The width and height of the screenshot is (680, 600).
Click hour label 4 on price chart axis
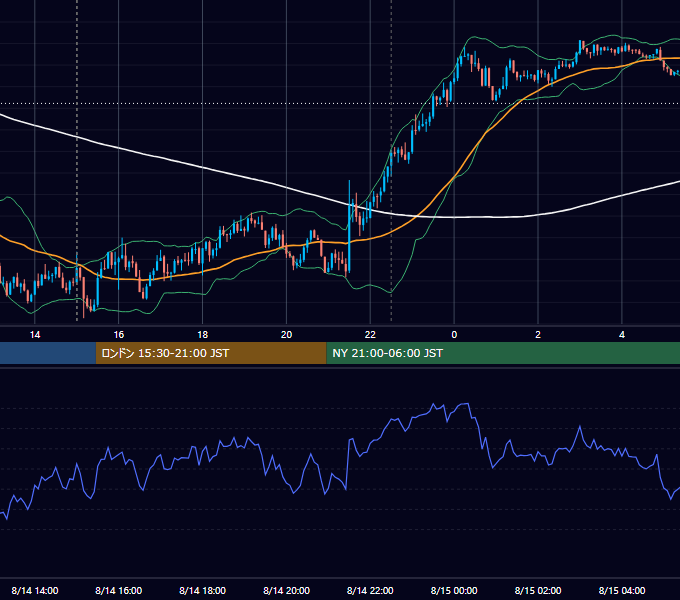(622, 335)
